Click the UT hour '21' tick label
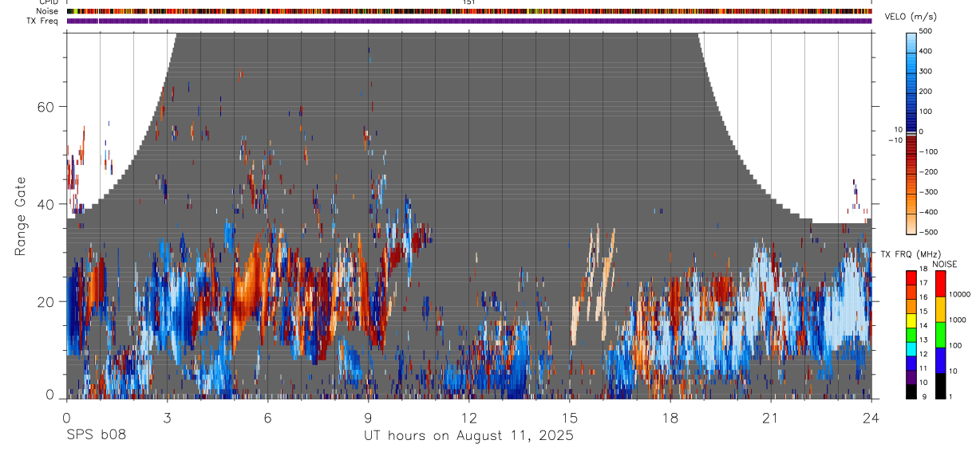980x452 pixels. tap(771, 418)
